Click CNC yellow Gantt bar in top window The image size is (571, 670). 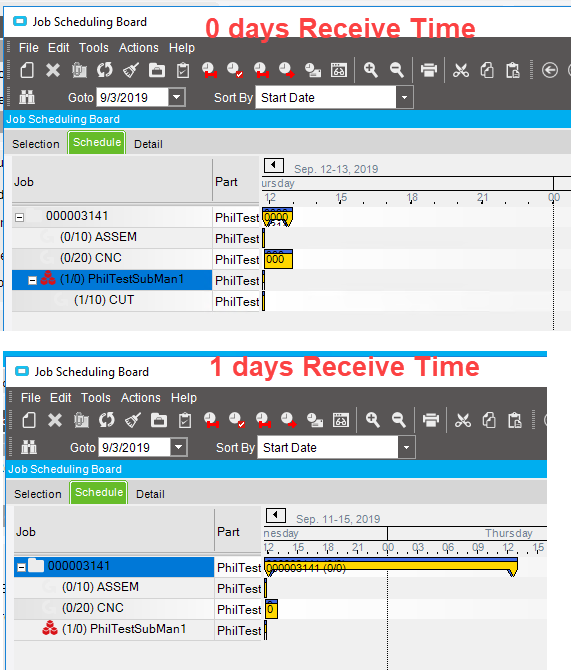pos(278,259)
